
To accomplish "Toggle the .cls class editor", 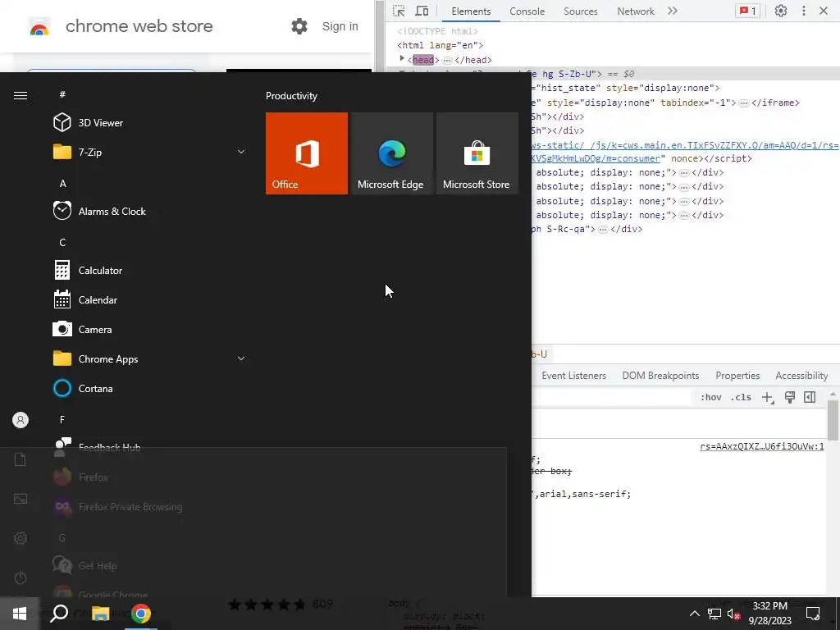I will pos(742,397).
